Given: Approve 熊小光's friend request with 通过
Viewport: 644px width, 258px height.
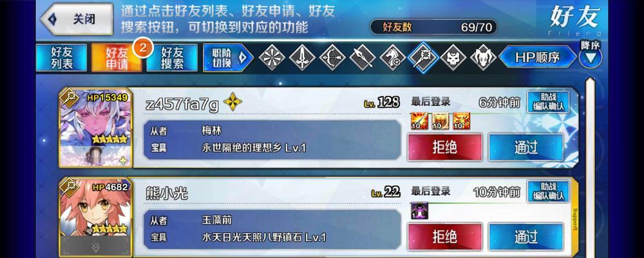Looking at the screenshot, I should click(x=526, y=237).
